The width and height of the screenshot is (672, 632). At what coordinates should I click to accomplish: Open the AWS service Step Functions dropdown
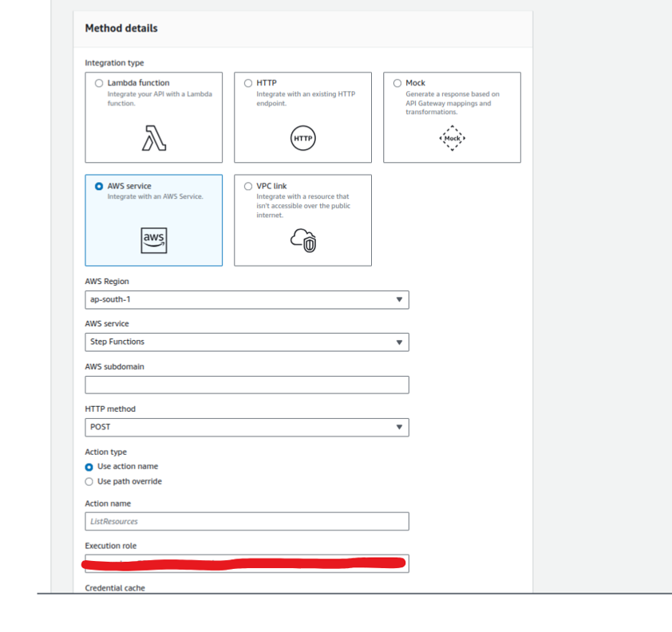(247, 342)
